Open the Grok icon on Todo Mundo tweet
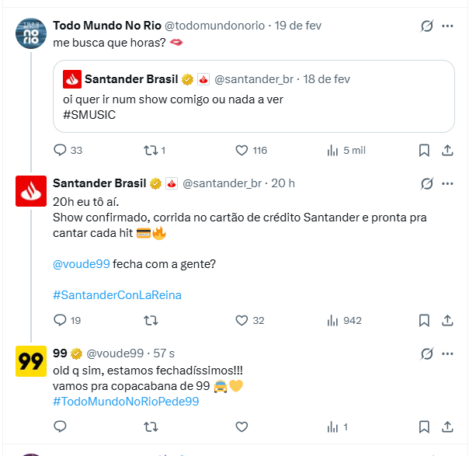476x456 pixels. (426, 26)
